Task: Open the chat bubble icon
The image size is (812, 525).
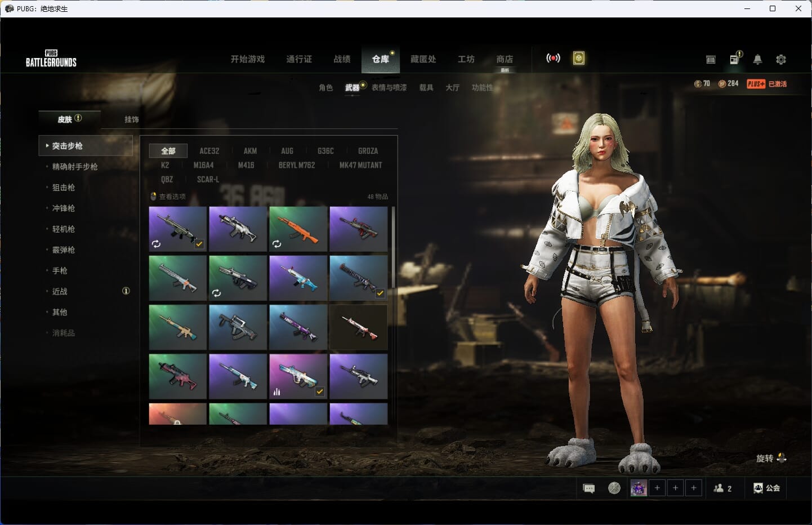Action: (589, 488)
